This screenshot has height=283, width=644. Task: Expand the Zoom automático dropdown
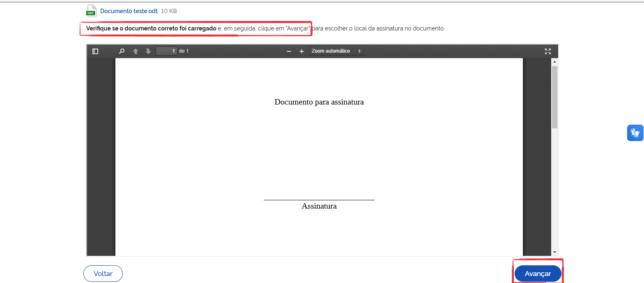[336, 51]
